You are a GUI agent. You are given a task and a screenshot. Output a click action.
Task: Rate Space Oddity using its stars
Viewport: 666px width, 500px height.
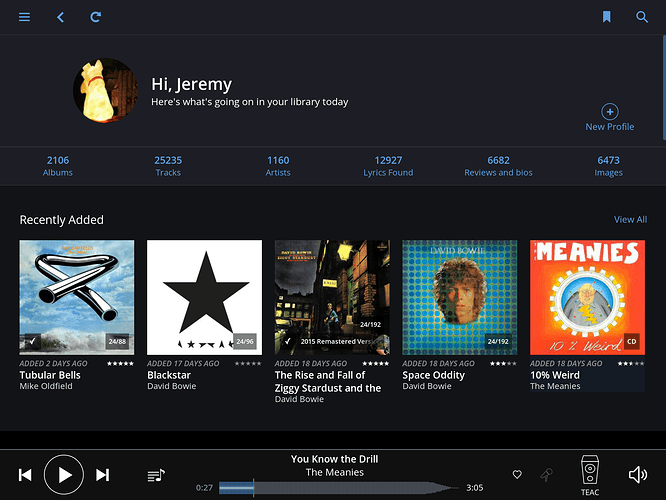[x=503, y=364]
